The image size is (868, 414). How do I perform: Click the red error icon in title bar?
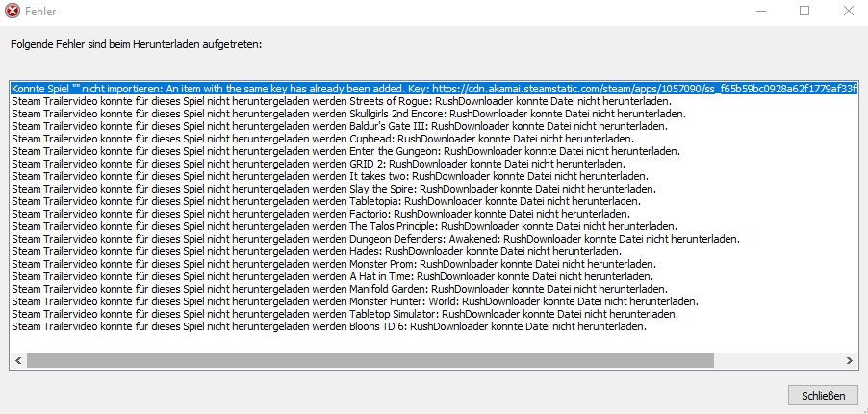(13, 12)
